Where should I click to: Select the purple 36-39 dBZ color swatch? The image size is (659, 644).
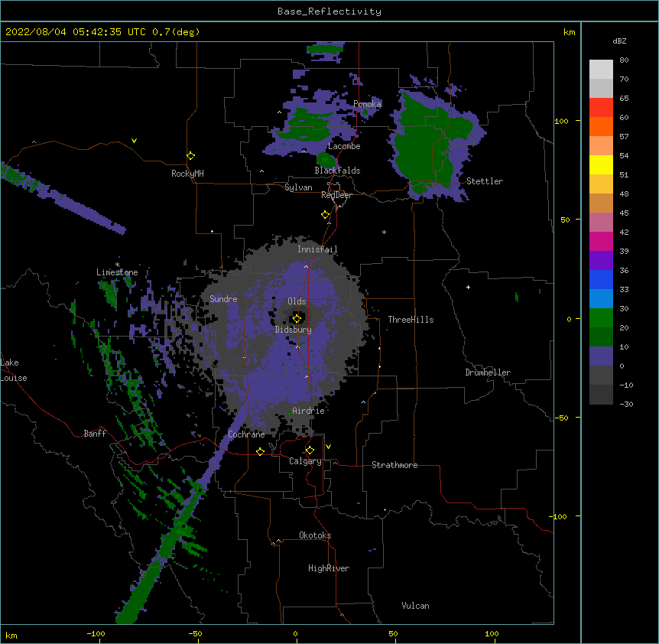point(601,261)
